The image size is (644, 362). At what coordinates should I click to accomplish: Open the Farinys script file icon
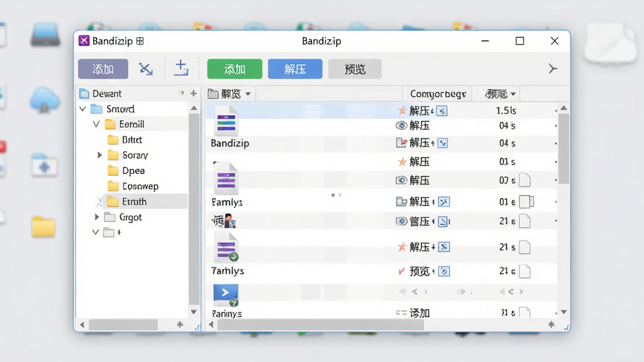click(226, 295)
